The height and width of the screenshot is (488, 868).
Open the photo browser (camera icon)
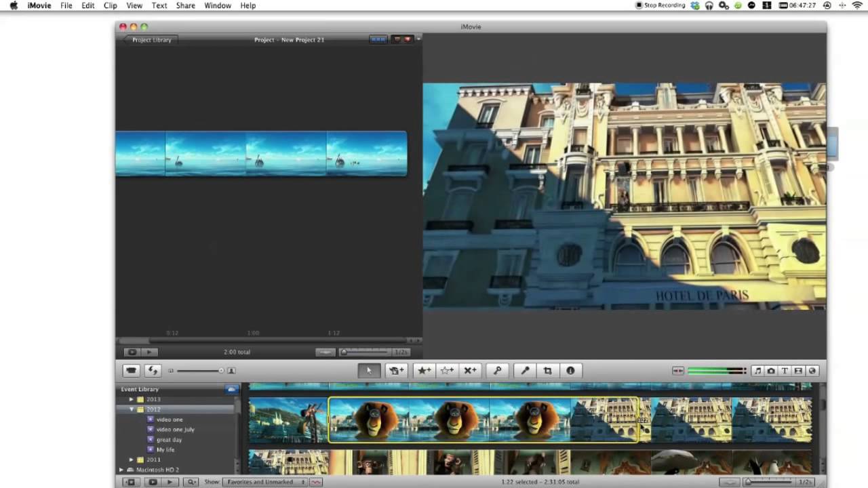click(x=771, y=371)
